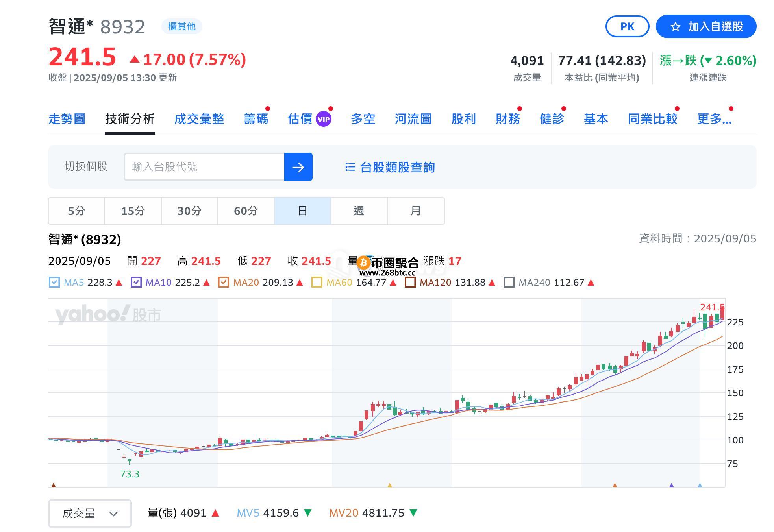Click the 4,091 成交量 value
This screenshot has width=774, height=532.
coord(527,61)
